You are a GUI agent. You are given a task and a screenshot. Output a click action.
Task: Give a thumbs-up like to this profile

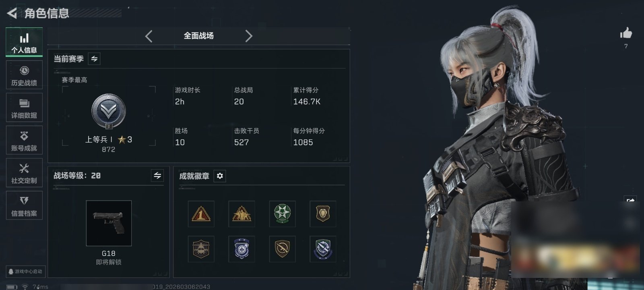click(626, 33)
